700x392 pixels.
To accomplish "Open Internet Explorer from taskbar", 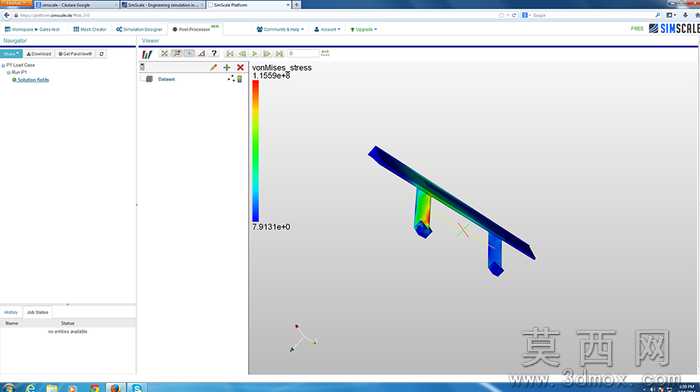I will pos(30,388).
